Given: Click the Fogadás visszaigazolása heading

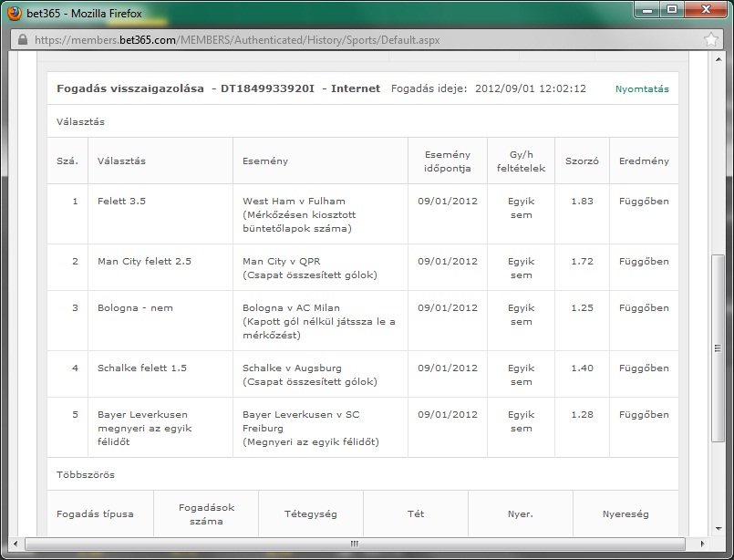Looking at the screenshot, I should (130, 88).
